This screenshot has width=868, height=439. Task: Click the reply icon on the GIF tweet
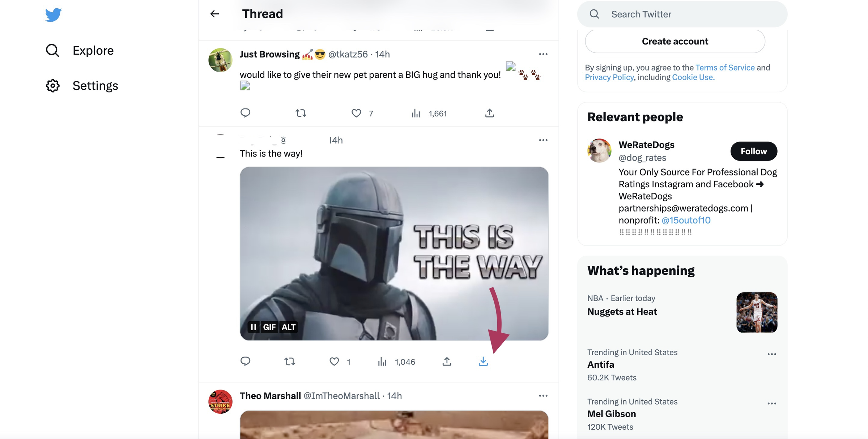tap(245, 361)
